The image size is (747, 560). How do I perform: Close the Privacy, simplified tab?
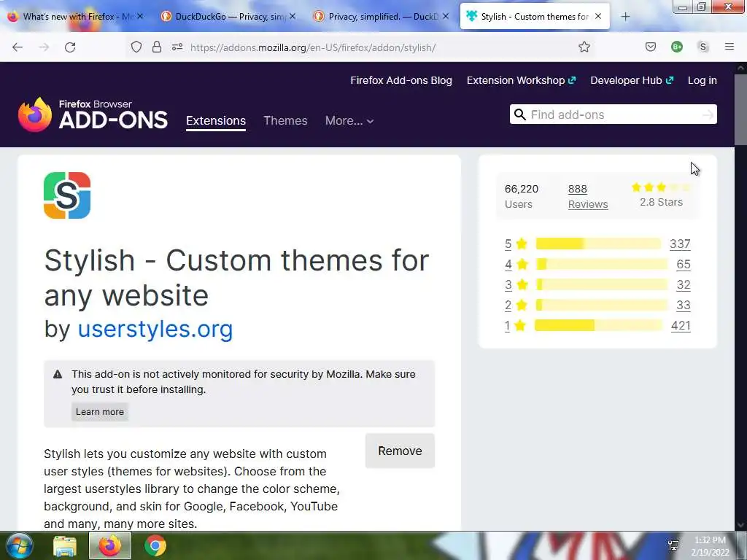pos(446,16)
